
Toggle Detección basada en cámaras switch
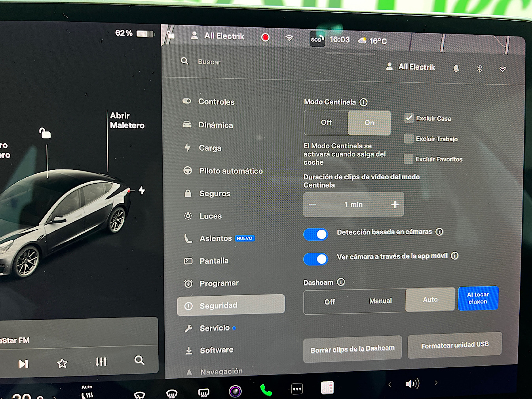tap(316, 234)
